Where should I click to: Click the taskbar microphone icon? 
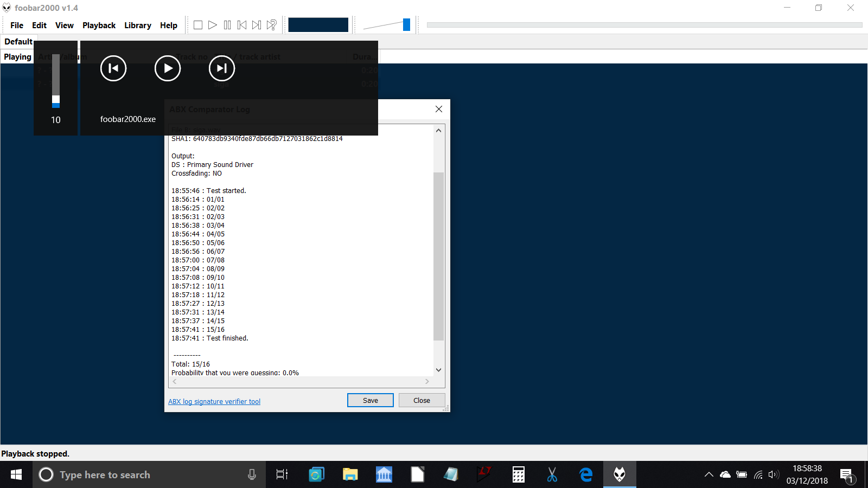click(252, 474)
